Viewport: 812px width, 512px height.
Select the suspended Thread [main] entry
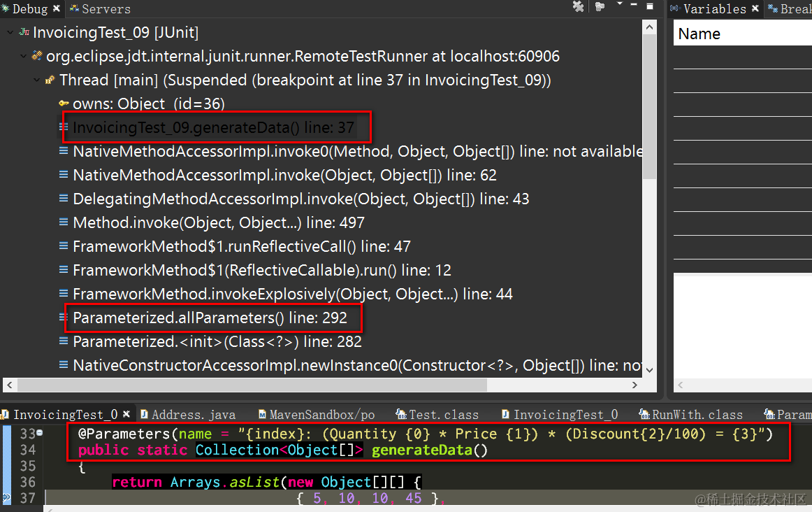[305, 80]
